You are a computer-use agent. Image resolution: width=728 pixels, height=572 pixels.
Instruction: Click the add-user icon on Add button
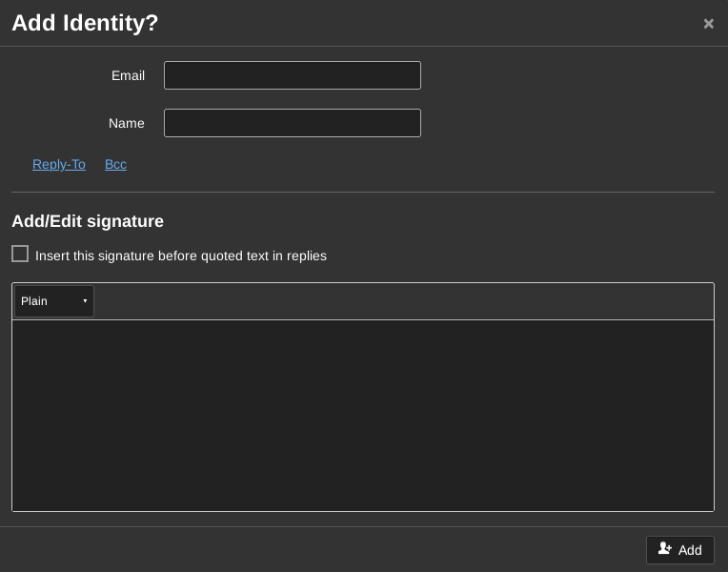664,549
